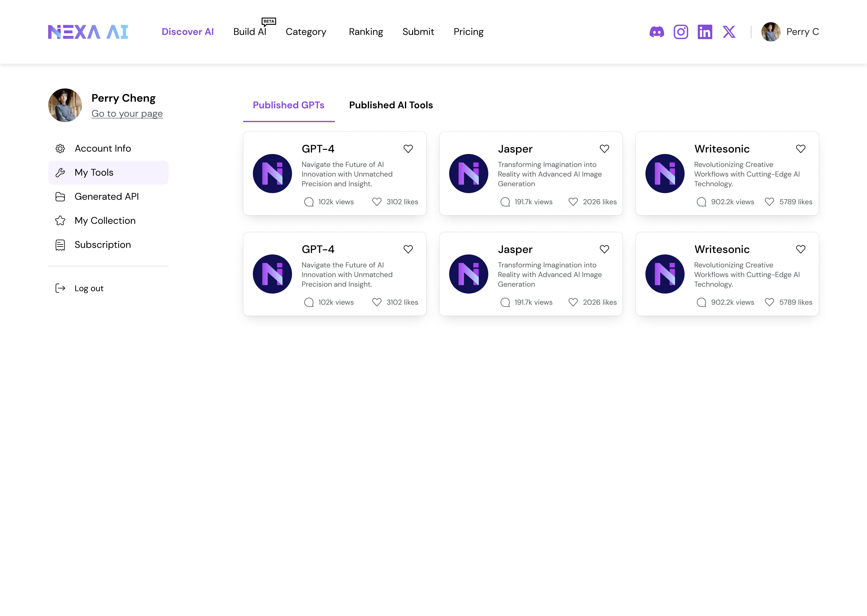Open the Discord community icon
This screenshot has width=867, height=616.
(657, 32)
